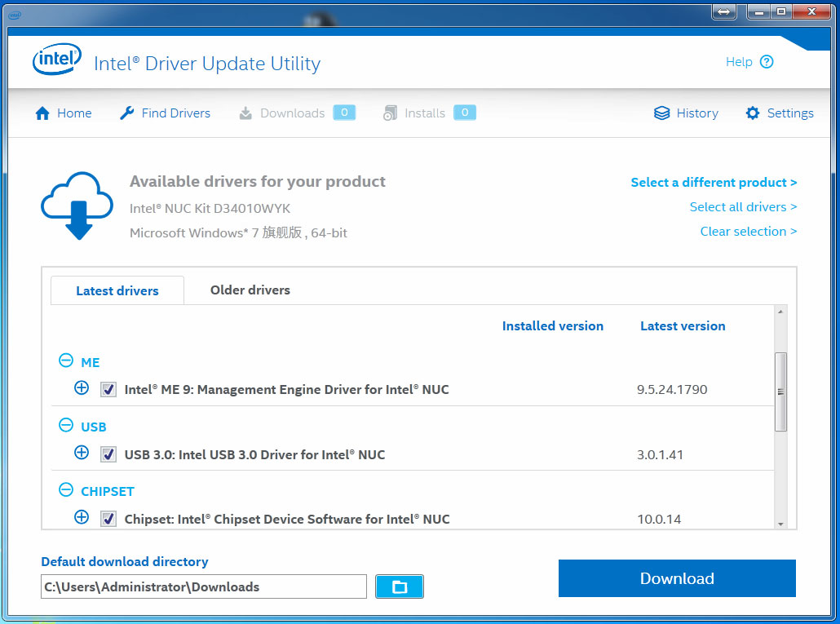Click the driver list scrollbar thumb
This screenshot has width=840, height=624.
pos(780,392)
